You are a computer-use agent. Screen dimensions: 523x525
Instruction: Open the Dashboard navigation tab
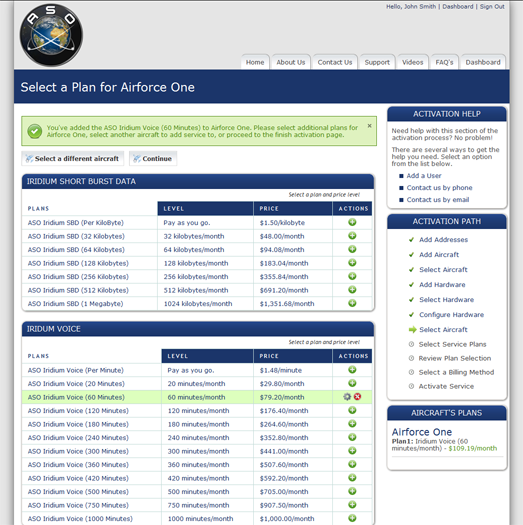[483, 62]
